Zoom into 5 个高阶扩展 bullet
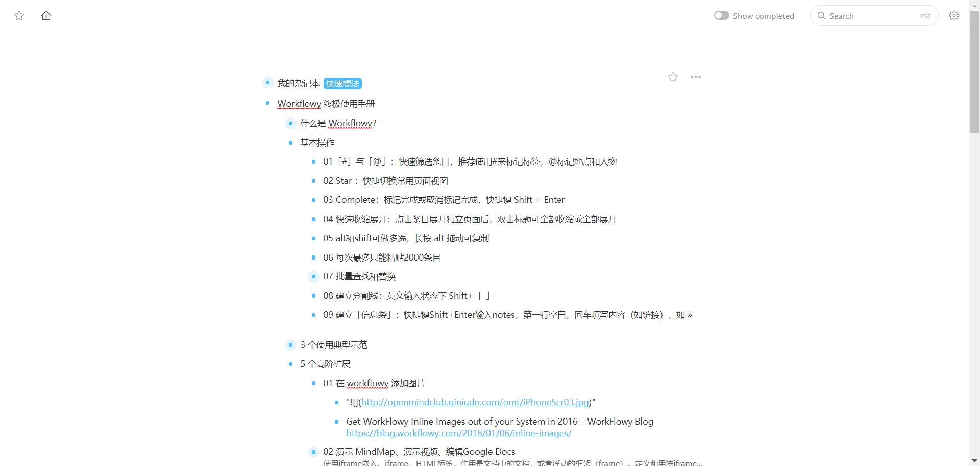The image size is (980, 466). (x=290, y=364)
